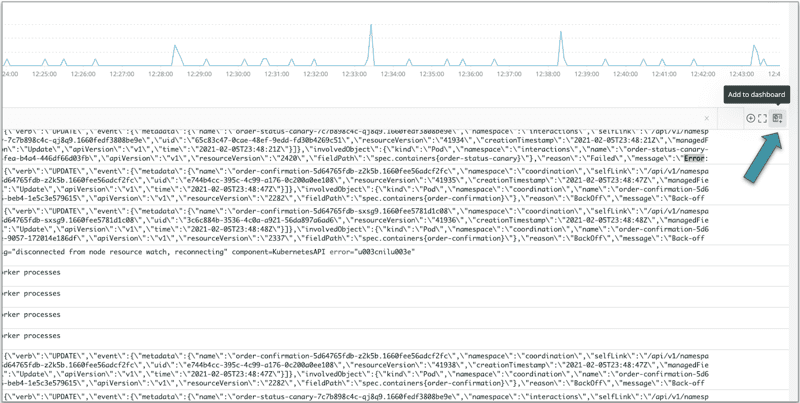Click the circled plus icon

pyautogui.click(x=750, y=118)
